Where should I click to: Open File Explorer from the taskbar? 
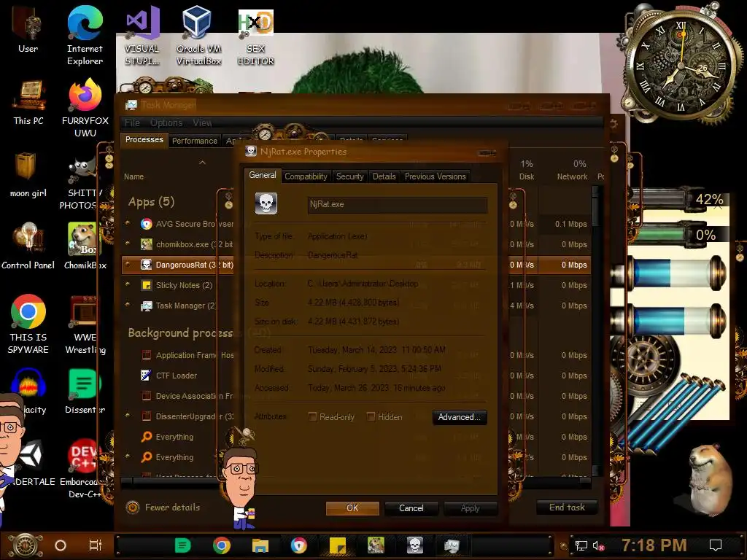(x=260, y=545)
